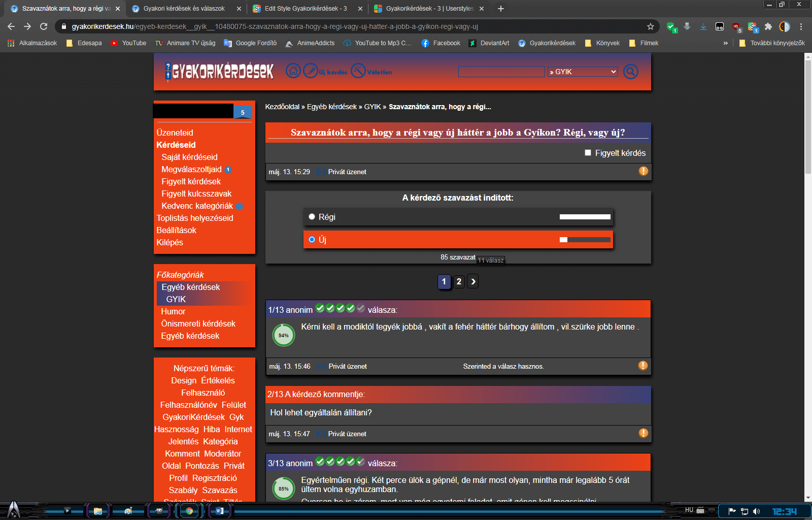Go to next answers page with the chevron

click(x=472, y=281)
